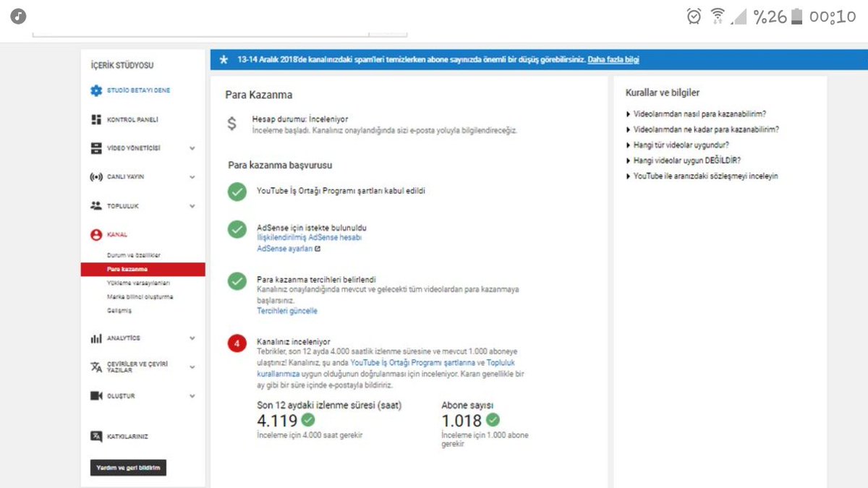Open AdSense ayarları link
868x488 pixels.
pos(285,249)
